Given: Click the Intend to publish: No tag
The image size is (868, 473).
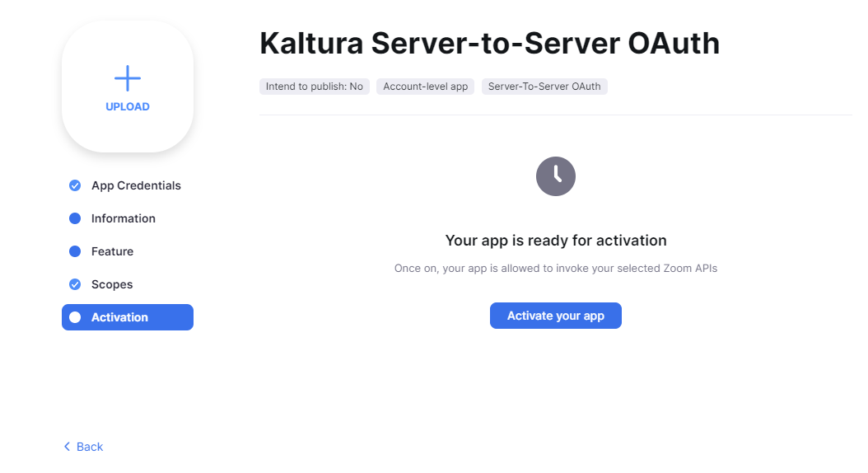Looking at the screenshot, I should point(315,87).
